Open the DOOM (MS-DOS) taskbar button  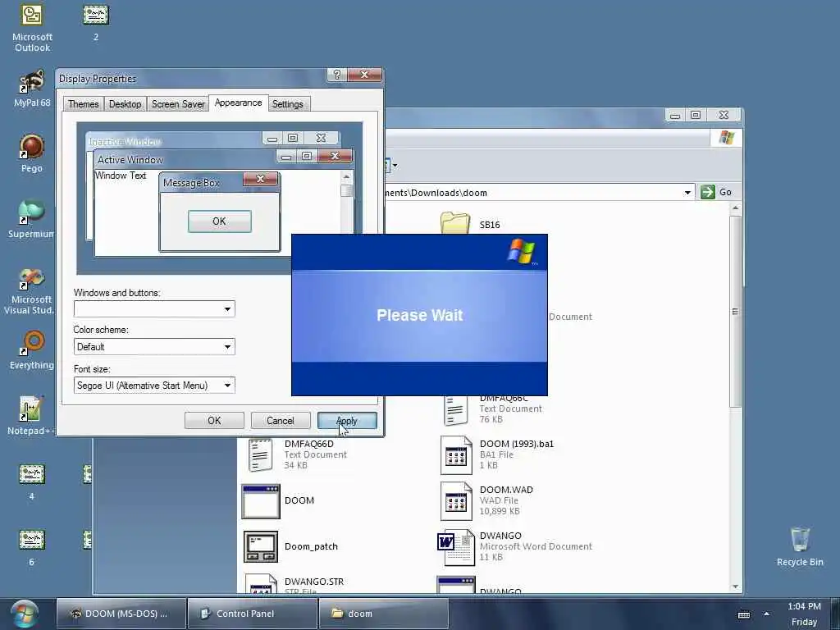[x=121, y=614]
